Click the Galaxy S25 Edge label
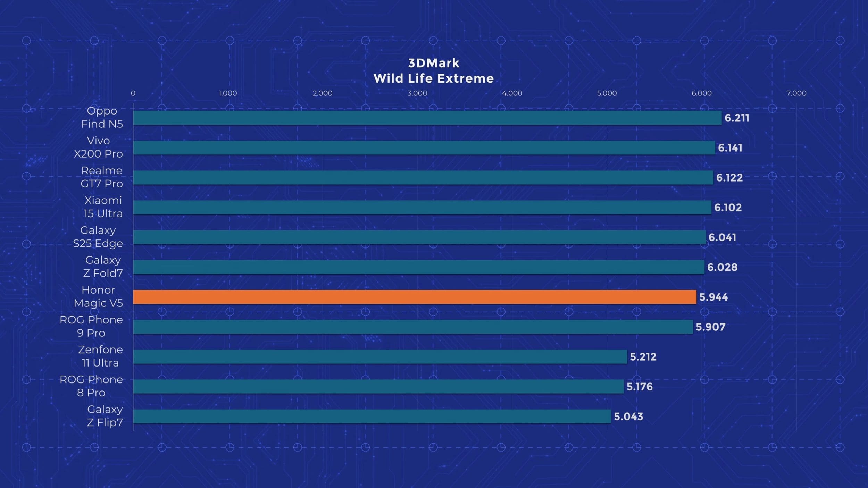 point(98,237)
